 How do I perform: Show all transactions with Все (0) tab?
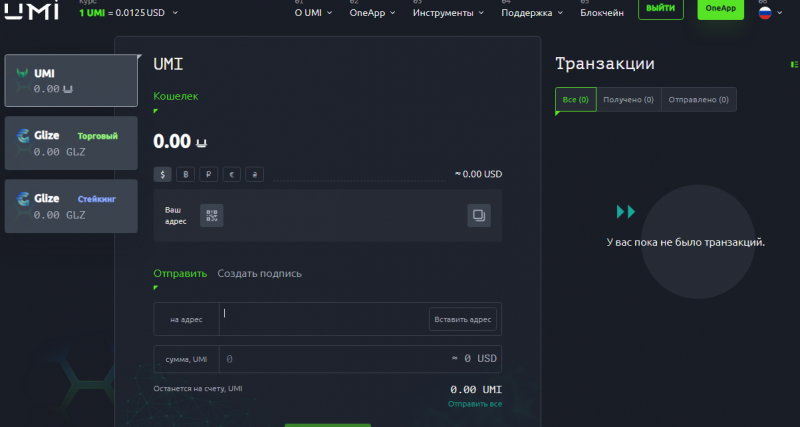point(576,99)
